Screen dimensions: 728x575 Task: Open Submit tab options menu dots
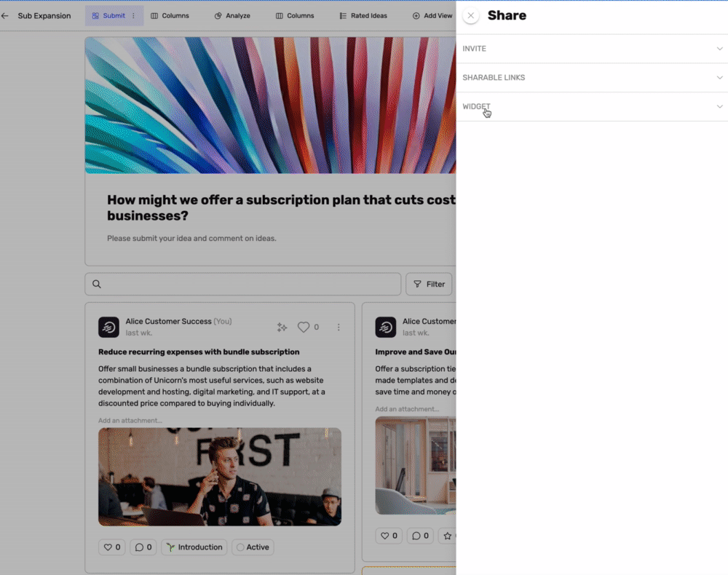[134, 16]
